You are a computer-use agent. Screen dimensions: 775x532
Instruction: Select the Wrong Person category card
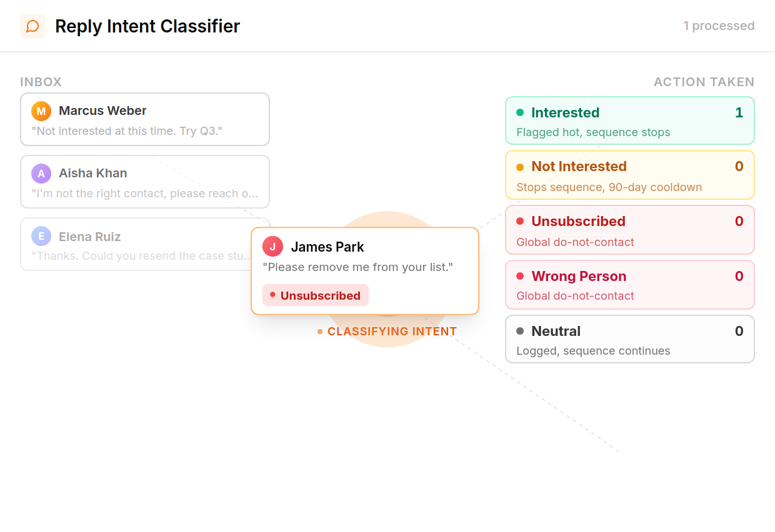point(630,285)
